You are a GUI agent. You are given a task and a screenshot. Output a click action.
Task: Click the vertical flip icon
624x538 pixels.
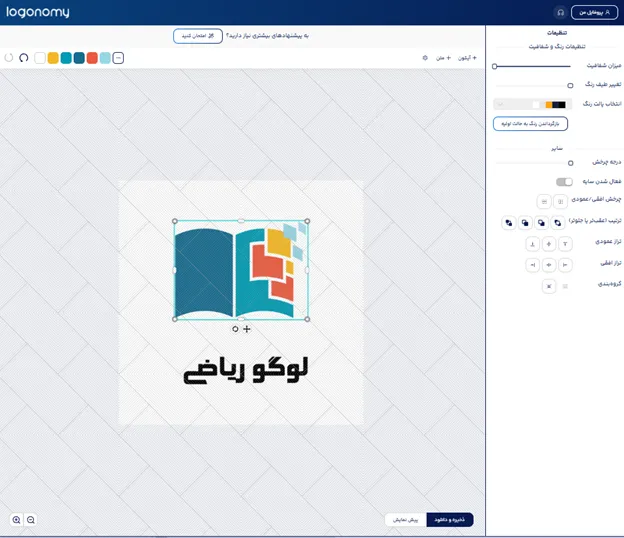(544, 202)
